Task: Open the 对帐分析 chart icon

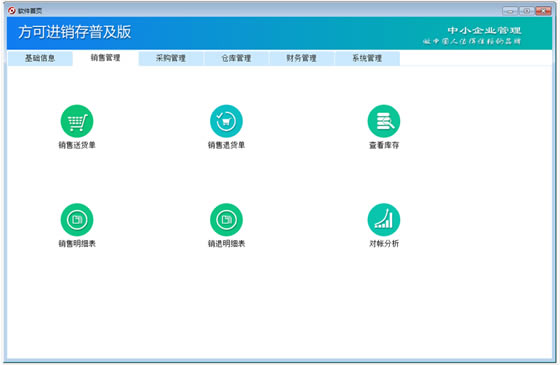Action: click(x=384, y=220)
